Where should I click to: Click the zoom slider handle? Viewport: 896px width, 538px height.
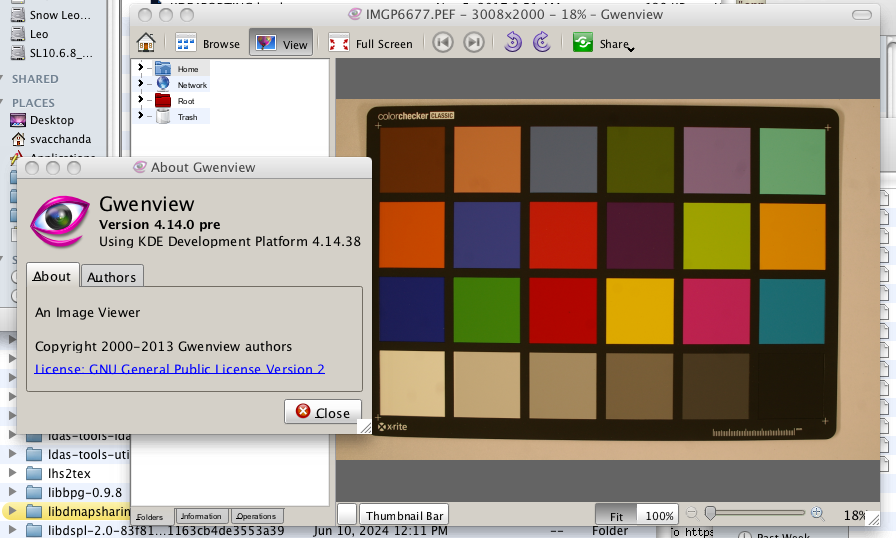(x=710, y=513)
